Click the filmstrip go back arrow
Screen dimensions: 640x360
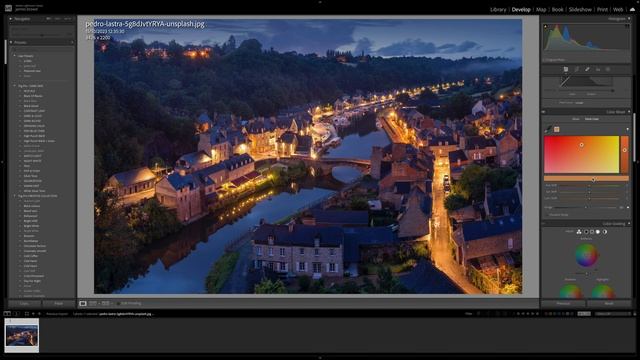(x=33, y=314)
